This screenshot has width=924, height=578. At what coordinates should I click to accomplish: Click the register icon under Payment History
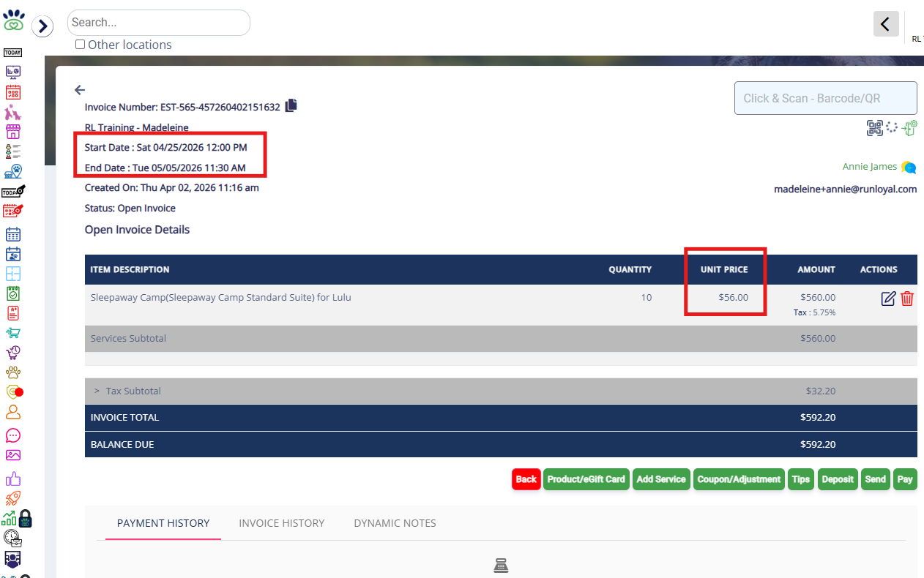click(x=501, y=566)
